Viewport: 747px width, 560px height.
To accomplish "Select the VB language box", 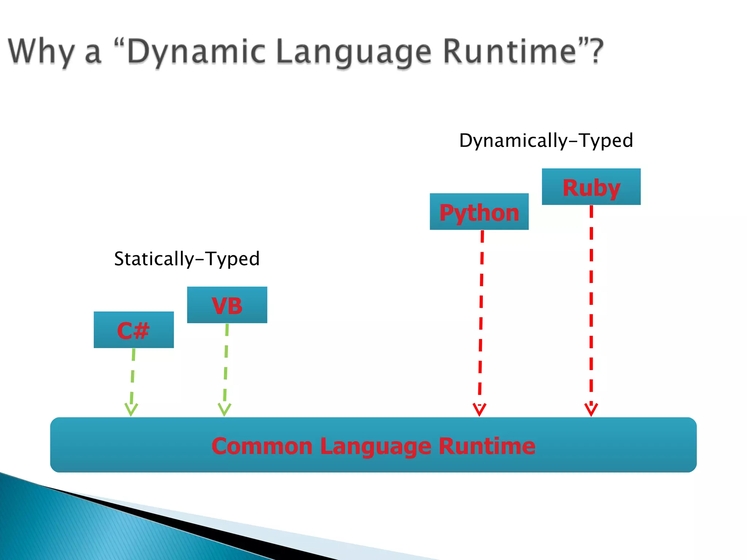I will (227, 305).
